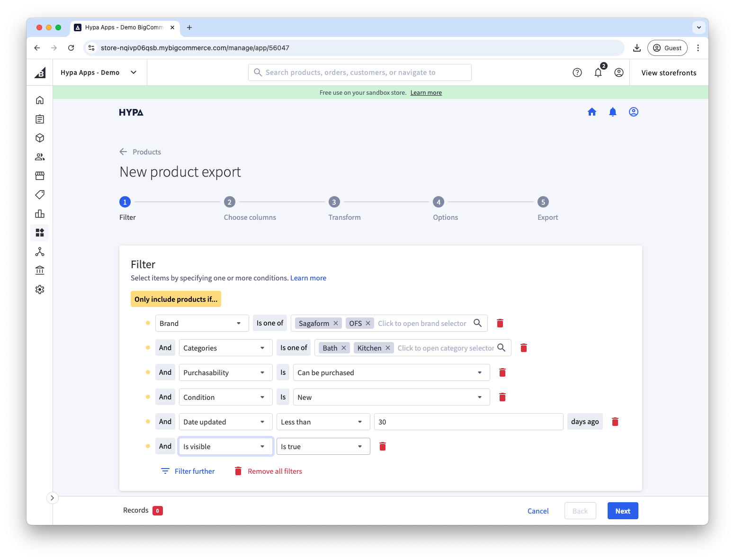Image resolution: width=735 pixels, height=560 pixels.
Task: Jump to step 4 Options
Action: (x=438, y=202)
